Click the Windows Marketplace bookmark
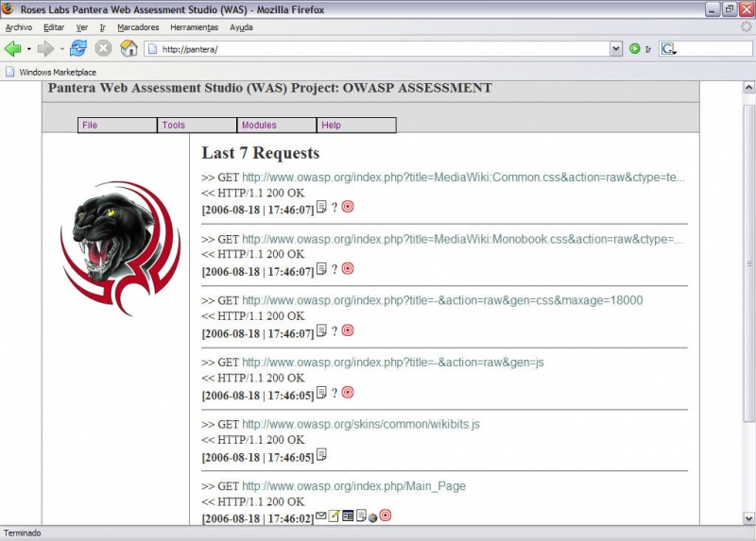 50,72
